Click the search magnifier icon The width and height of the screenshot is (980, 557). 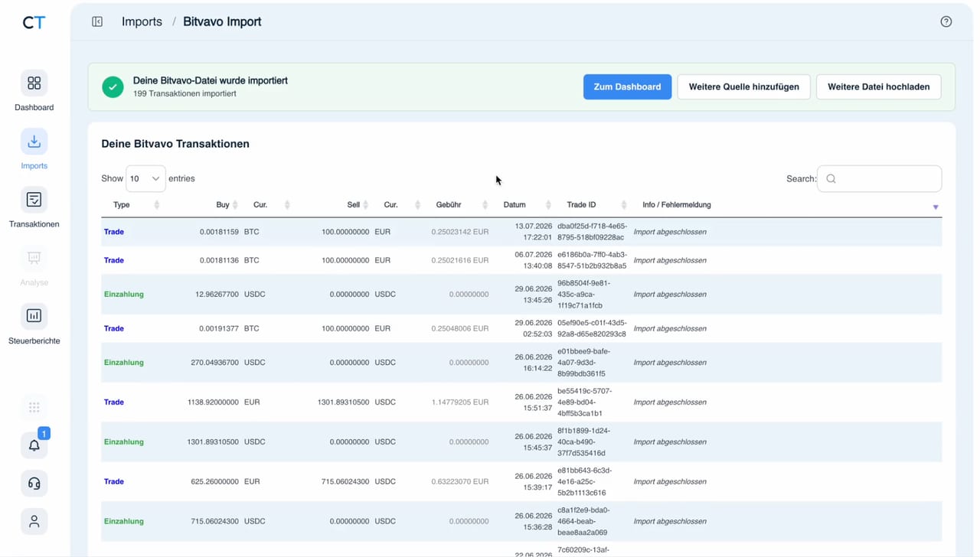coord(831,179)
